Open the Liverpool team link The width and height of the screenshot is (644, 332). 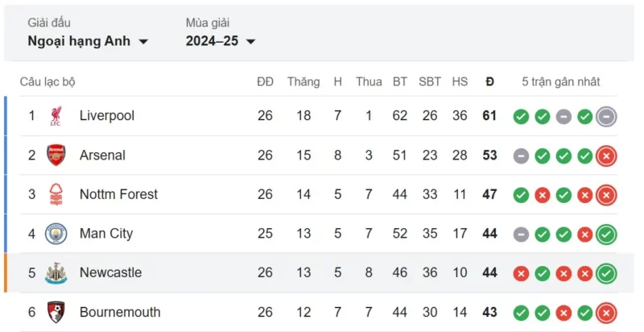point(107,116)
